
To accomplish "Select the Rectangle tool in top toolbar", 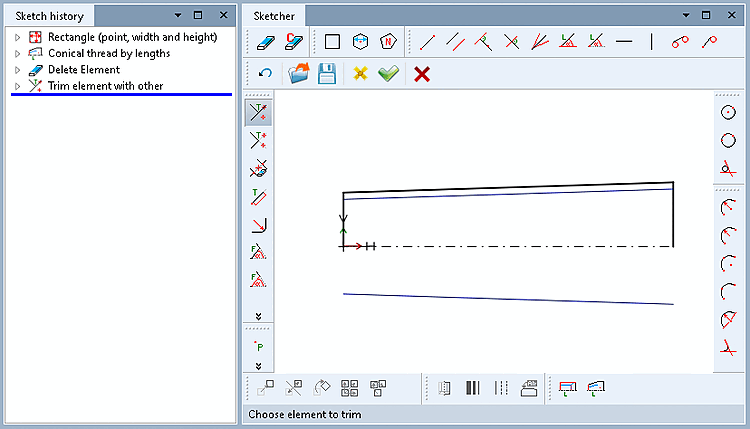I will 332,42.
